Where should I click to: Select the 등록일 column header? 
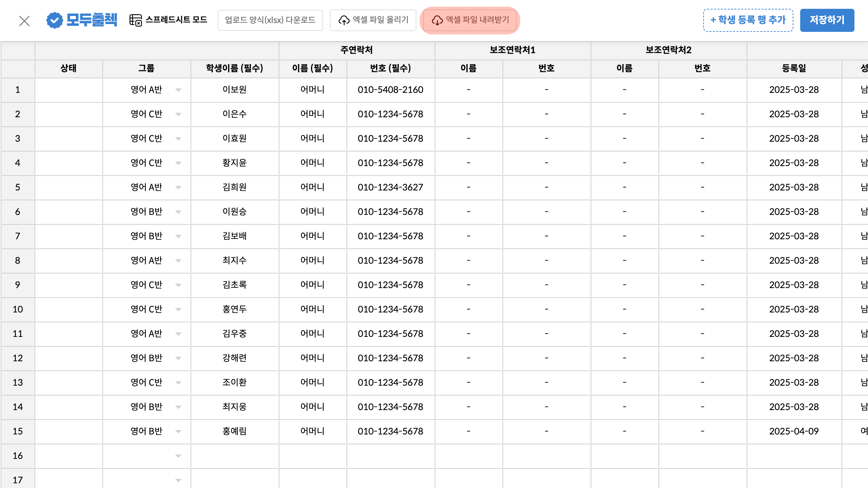[794, 68]
